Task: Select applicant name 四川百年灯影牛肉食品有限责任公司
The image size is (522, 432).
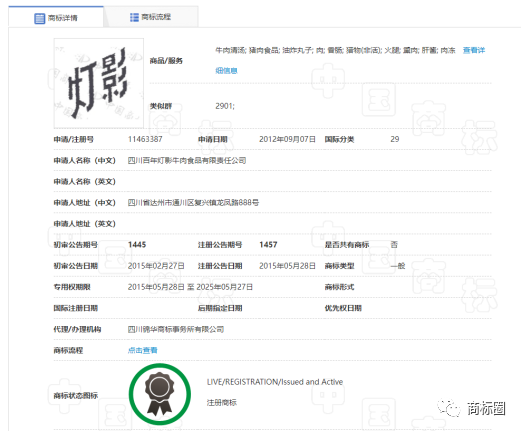Action: 187,160
